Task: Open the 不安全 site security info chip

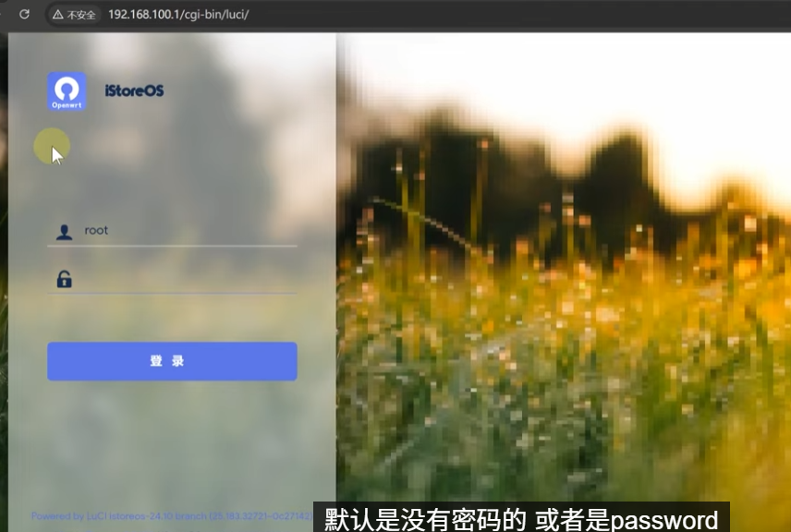Action: coord(74,15)
